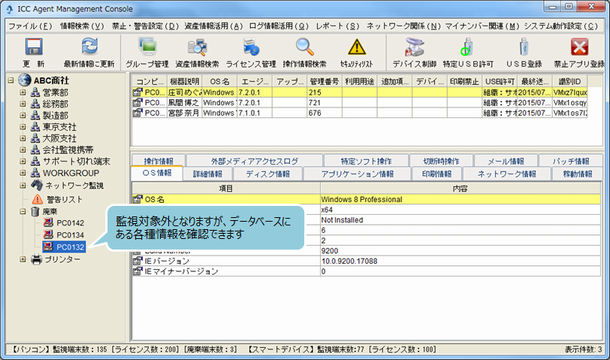Expand the 東京支社 tree node
Image resolution: width=610 pixels, height=360 pixels.
23,127
